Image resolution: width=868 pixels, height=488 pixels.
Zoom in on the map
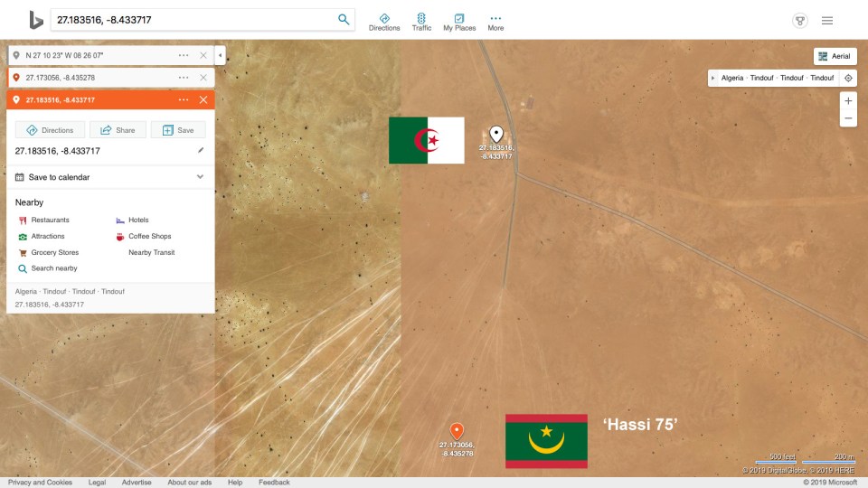click(848, 101)
